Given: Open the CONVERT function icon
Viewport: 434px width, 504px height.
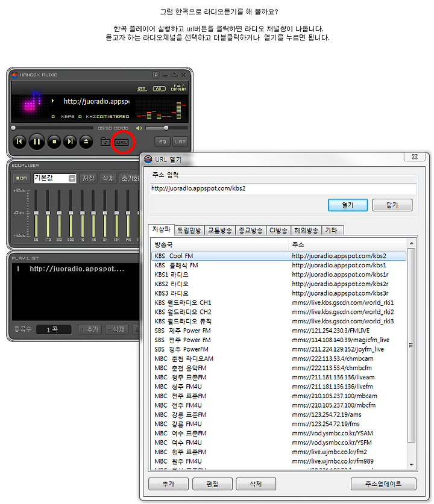Looking at the screenshot, I should [178, 88].
